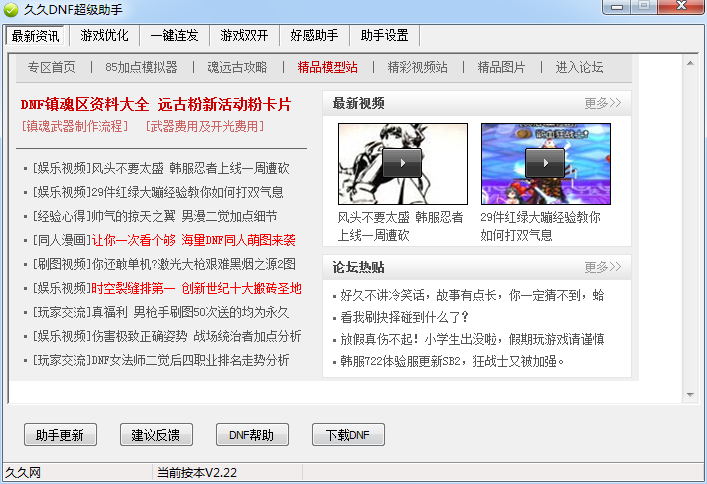Click 当前按本V2.22 version text in status bar

(x=197, y=473)
